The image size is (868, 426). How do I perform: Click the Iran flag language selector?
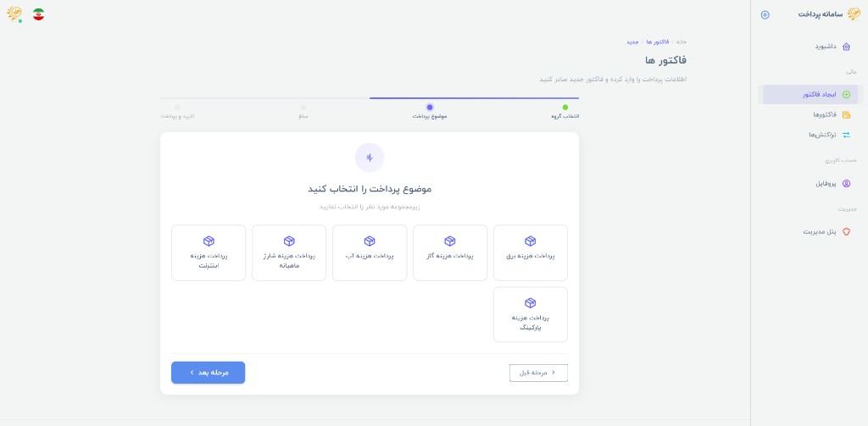pos(38,14)
